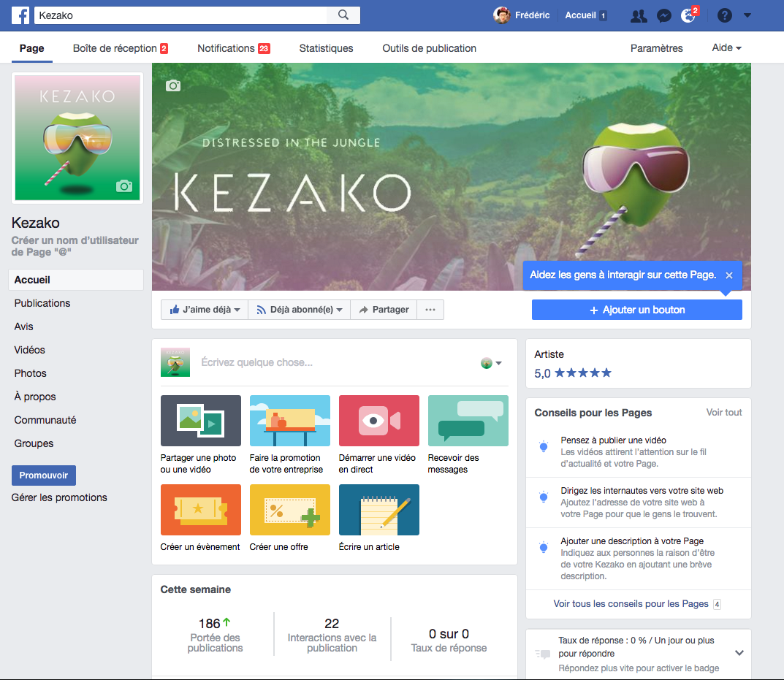Open the Aide dropdown menu

[x=726, y=47]
